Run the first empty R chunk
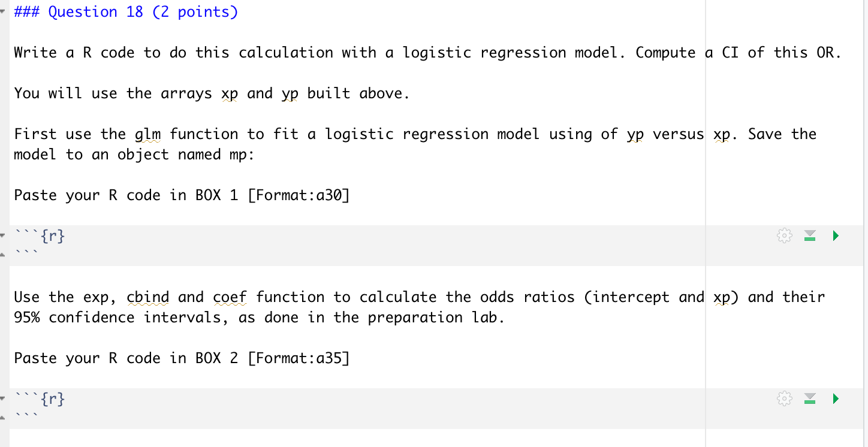This screenshot has width=868, height=447. coord(835,235)
